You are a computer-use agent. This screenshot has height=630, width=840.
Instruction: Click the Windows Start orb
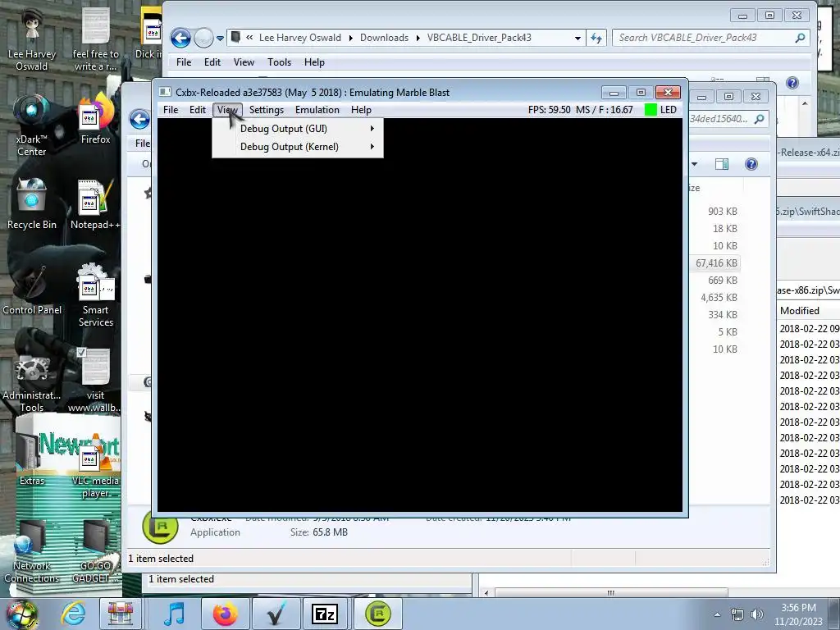[x=21, y=614]
